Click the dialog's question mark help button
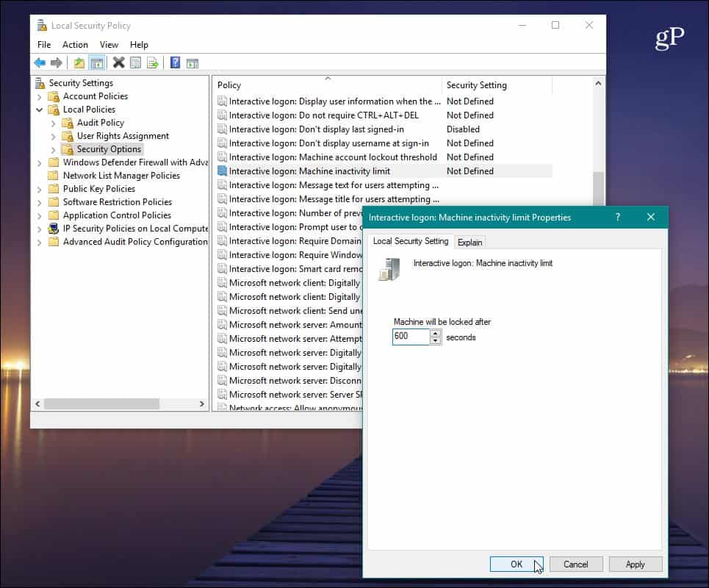This screenshot has height=588, width=709. 618,217
